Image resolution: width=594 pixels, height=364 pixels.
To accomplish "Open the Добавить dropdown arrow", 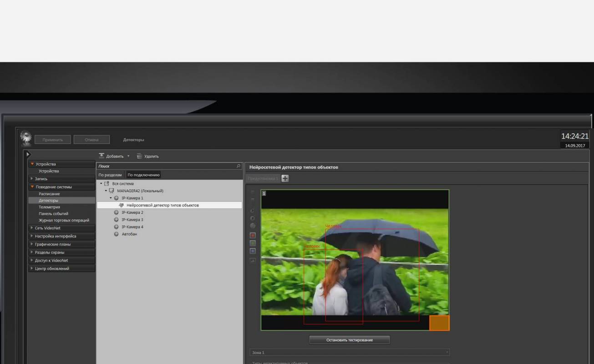I will (x=128, y=156).
